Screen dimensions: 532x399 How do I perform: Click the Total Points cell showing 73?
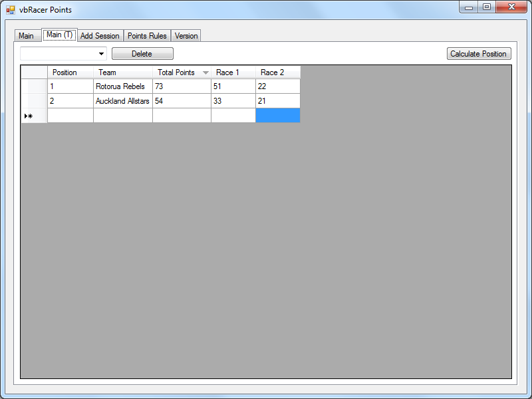tap(181, 86)
